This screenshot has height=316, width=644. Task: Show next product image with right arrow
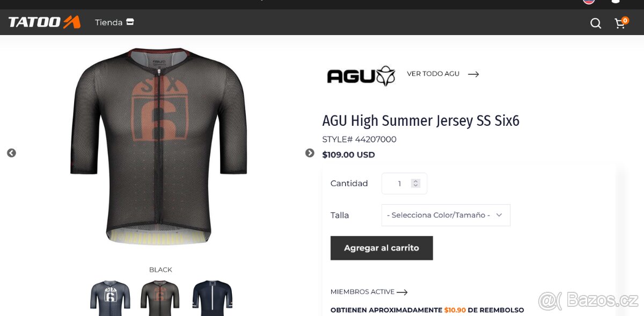coord(310,153)
